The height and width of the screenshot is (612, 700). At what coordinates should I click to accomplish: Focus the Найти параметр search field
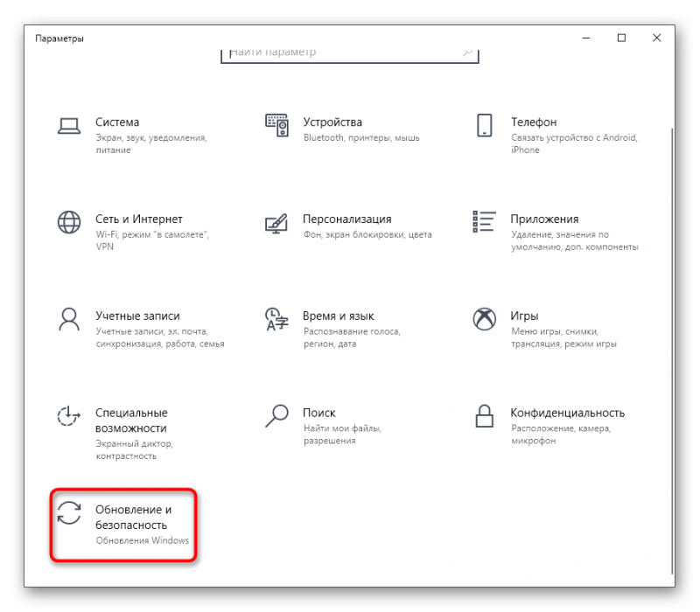click(x=349, y=55)
